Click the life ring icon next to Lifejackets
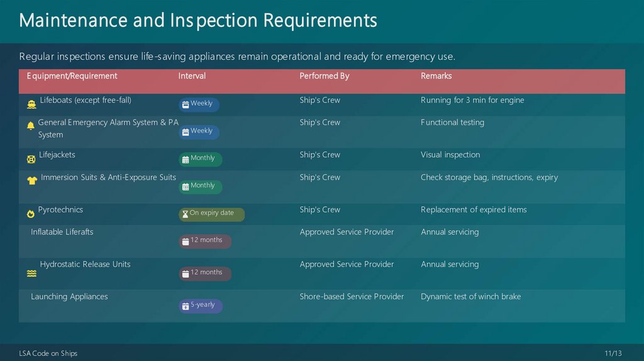Viewport: 644px width, 361px height. click(x=31, y=159)
